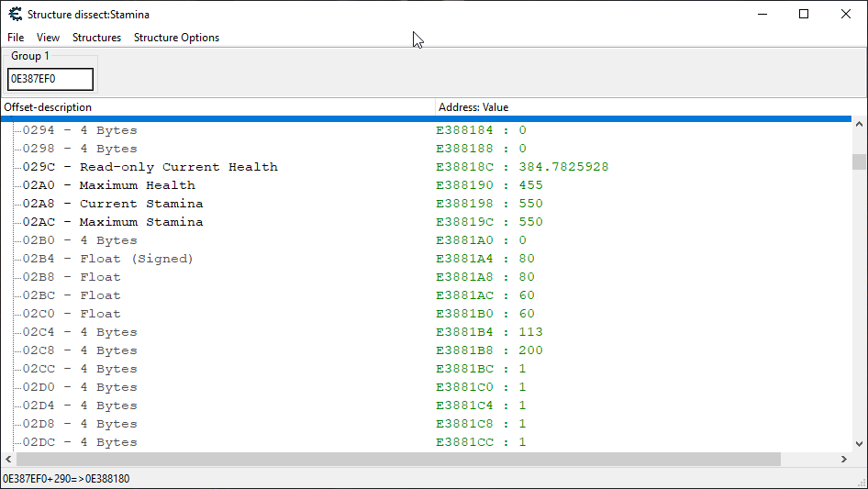Open the Structure Options menu
The image size is (868, 489).
[176, 38]
